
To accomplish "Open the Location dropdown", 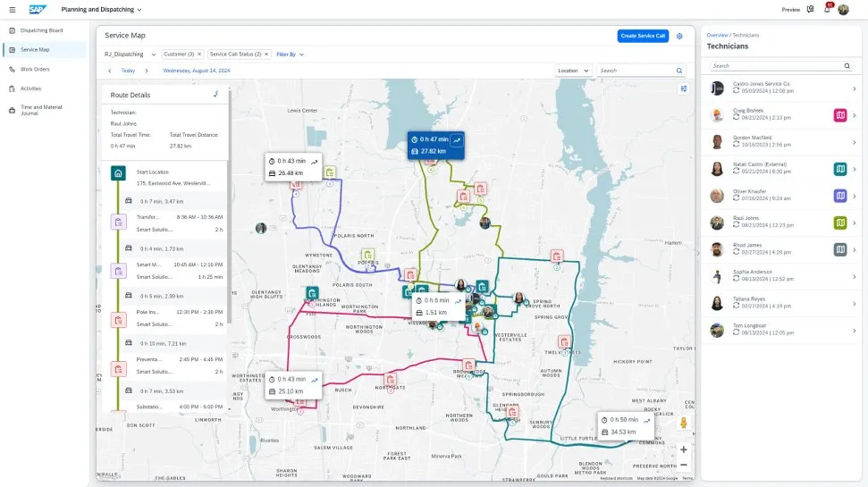I will [573, 70].
